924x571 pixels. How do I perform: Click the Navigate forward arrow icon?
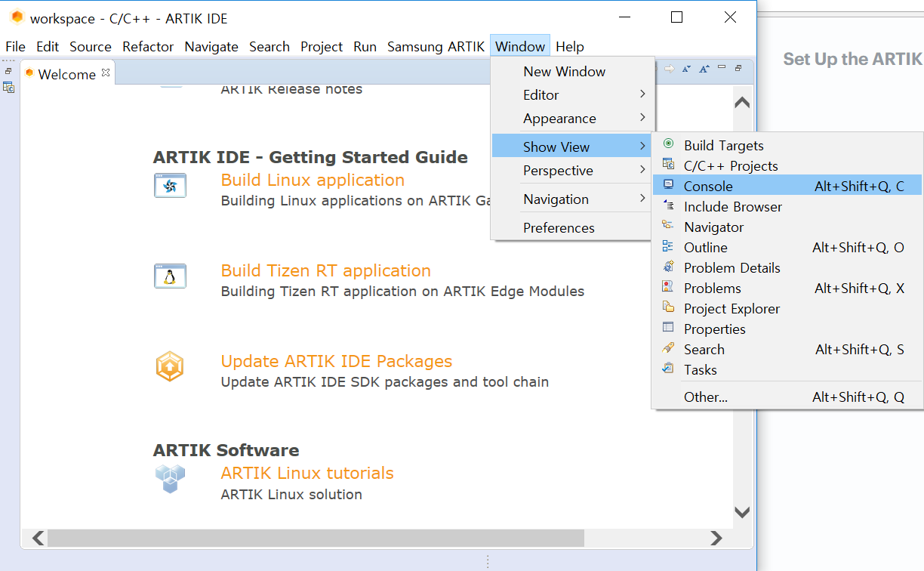pyautogui.click(x=669, y=69)
